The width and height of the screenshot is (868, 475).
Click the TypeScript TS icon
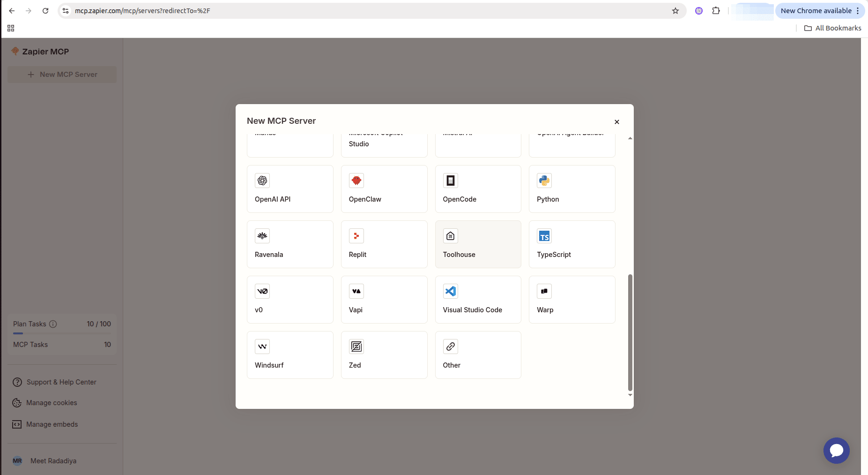[x=544, y=236]
